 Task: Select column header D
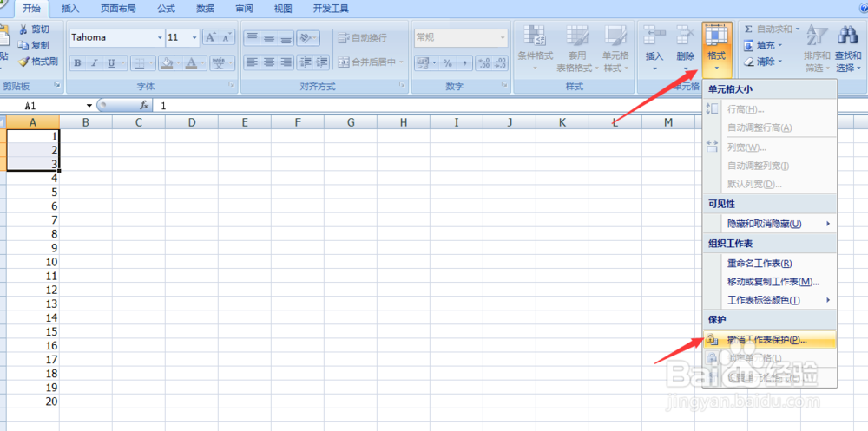(192, 122)
